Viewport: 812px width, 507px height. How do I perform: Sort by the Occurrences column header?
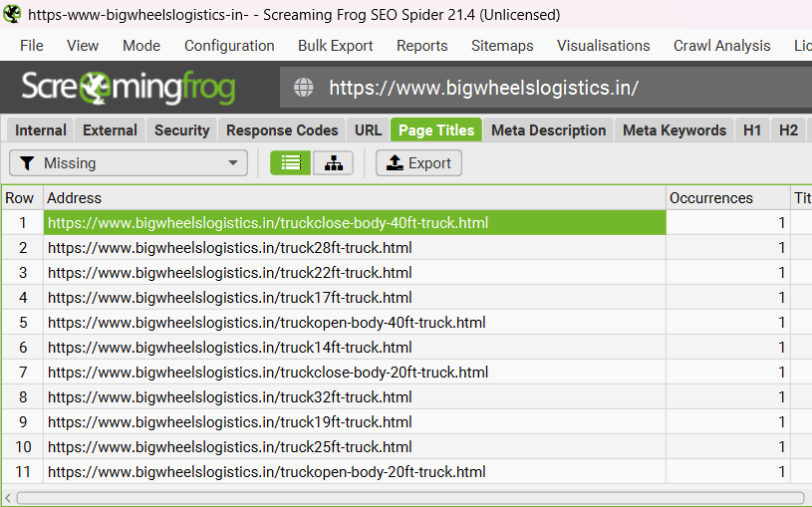click(728, 198)
